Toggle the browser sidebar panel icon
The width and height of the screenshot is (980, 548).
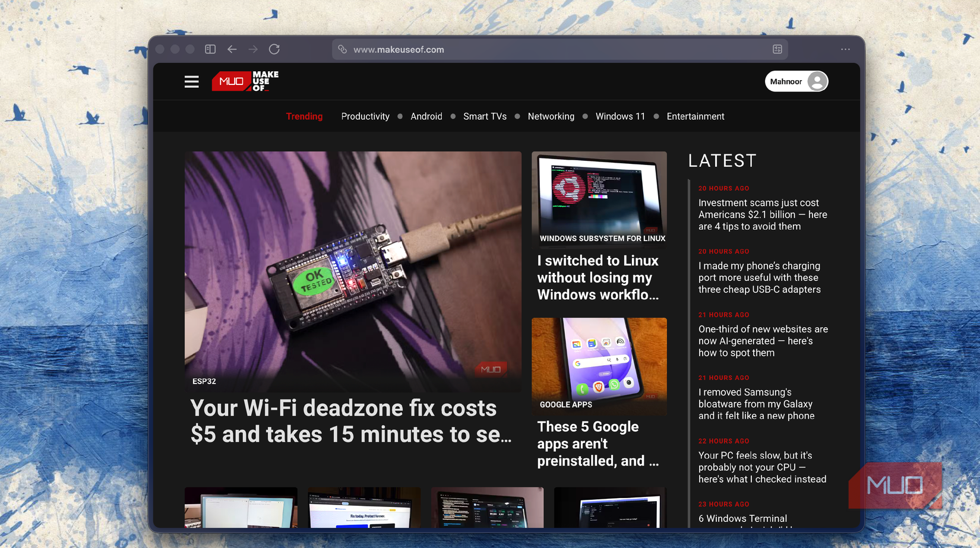(x=210, y=49)
